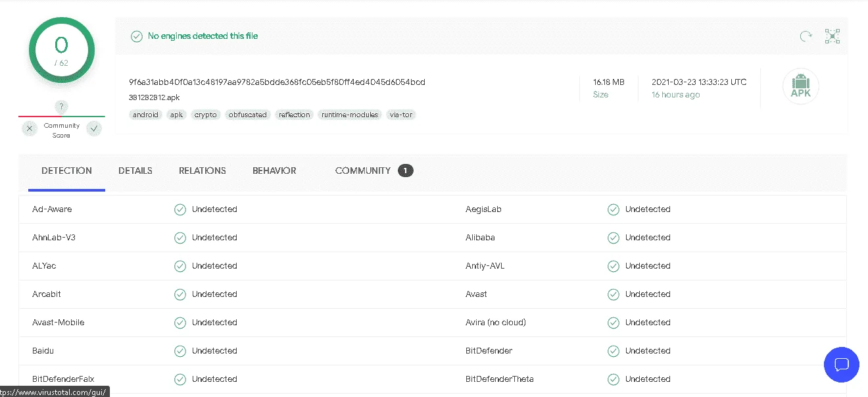Click the BitDefenderFalx engine name
The width and height of the screenshot is (868, 397).
[63, 379]
